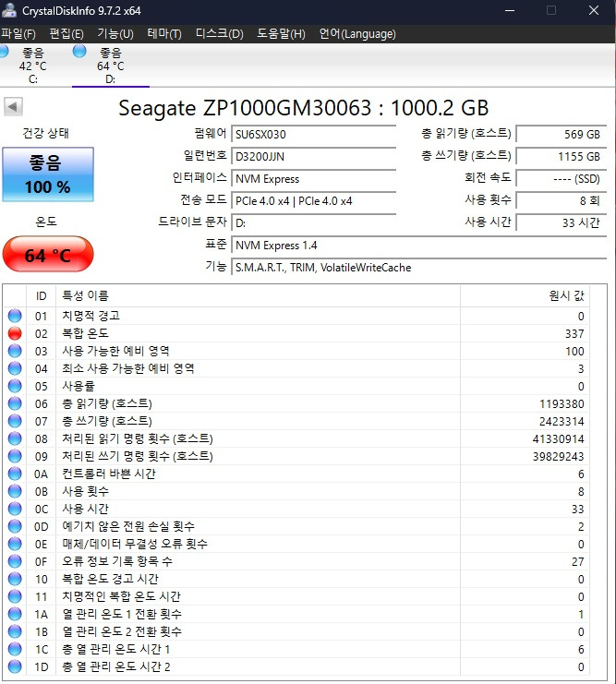Click the ID column header
Viewport: 616px width, 684px height.
pos(41,295)
